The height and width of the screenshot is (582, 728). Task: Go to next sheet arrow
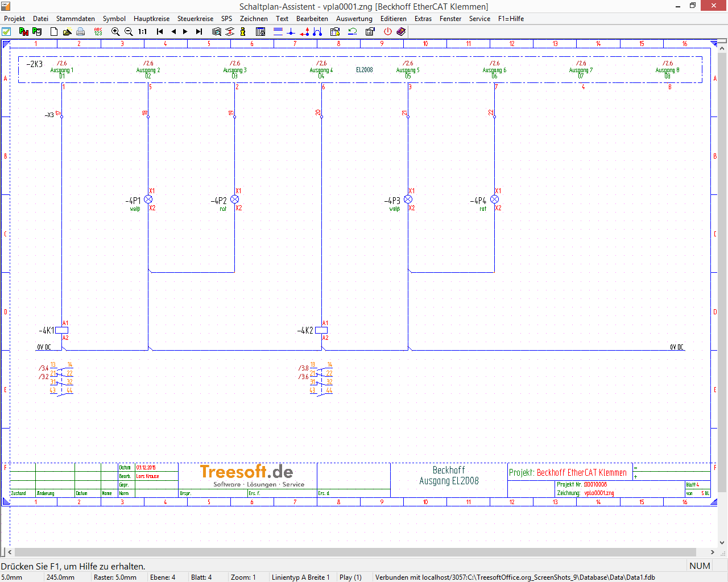point(185,32)
